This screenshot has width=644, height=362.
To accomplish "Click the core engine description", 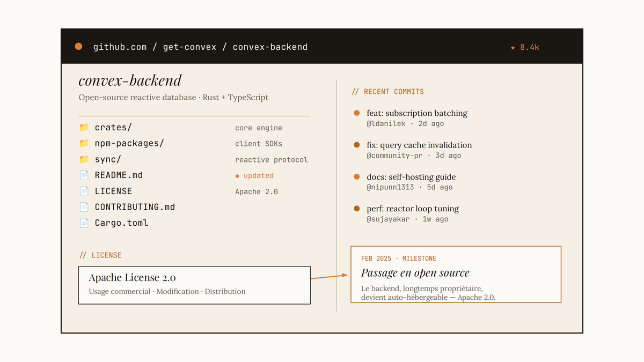I will (259, 128).
